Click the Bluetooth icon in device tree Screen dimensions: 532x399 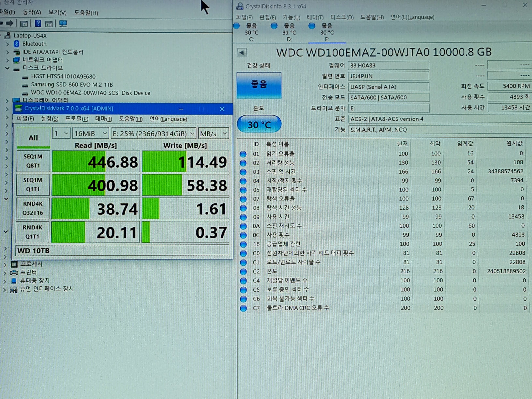(16, 44)
